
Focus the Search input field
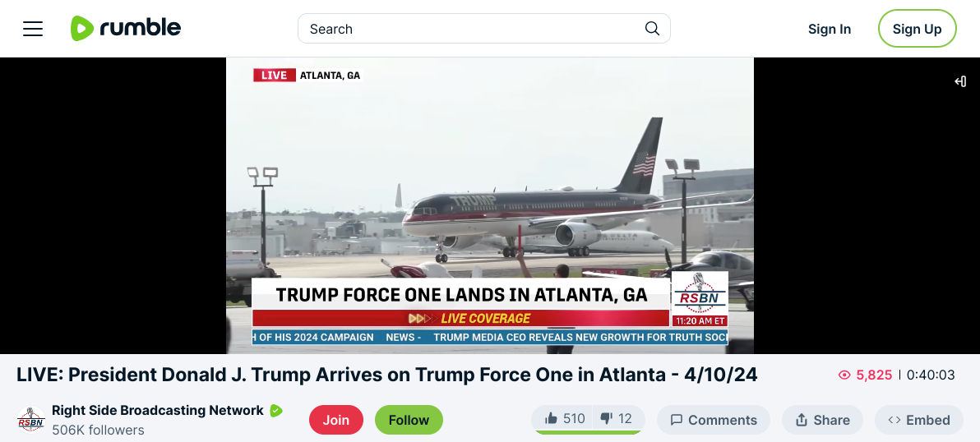pos(475,29)
